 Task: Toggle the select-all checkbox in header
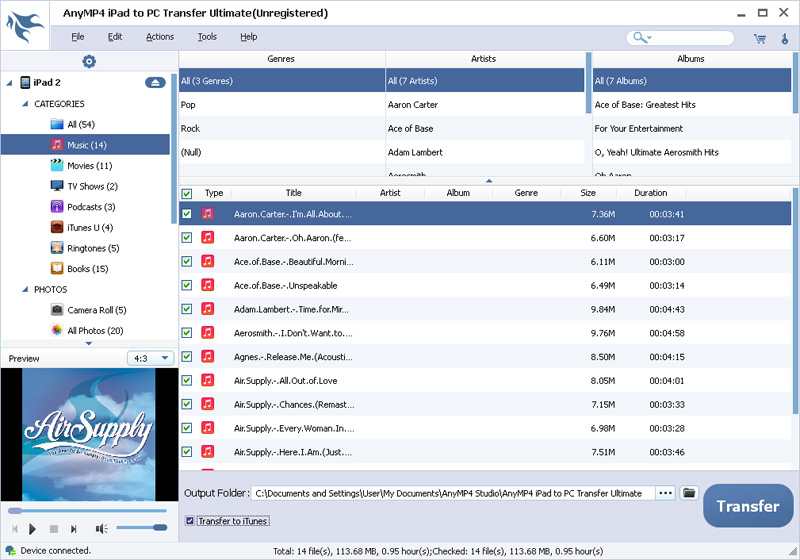(x=187, y=193)
